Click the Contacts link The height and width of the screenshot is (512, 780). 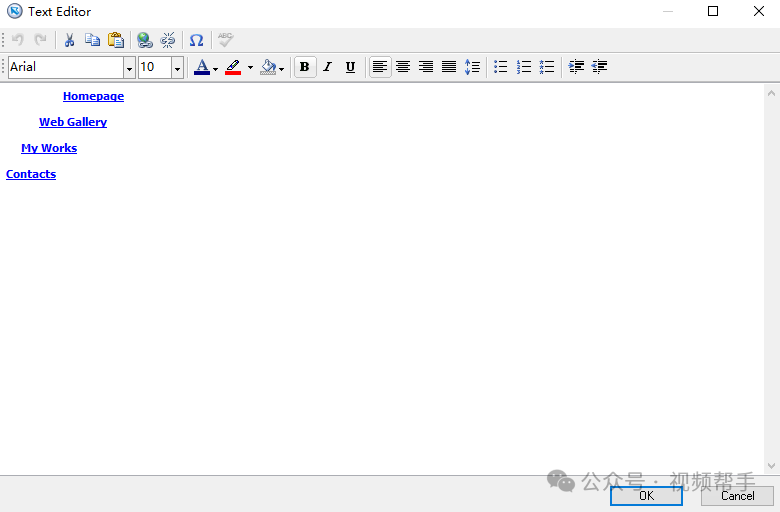coord(31,174)
